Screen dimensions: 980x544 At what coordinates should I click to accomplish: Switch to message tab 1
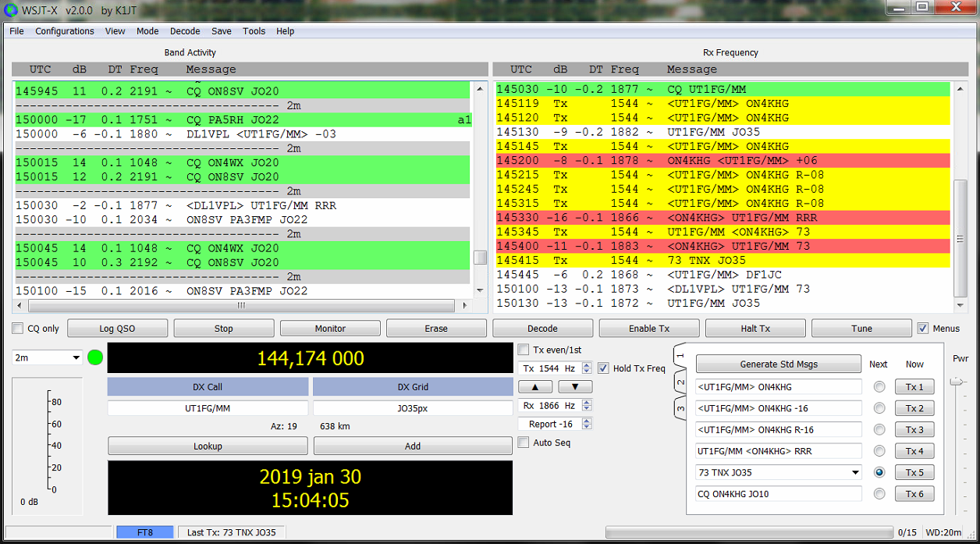point(679,356)
